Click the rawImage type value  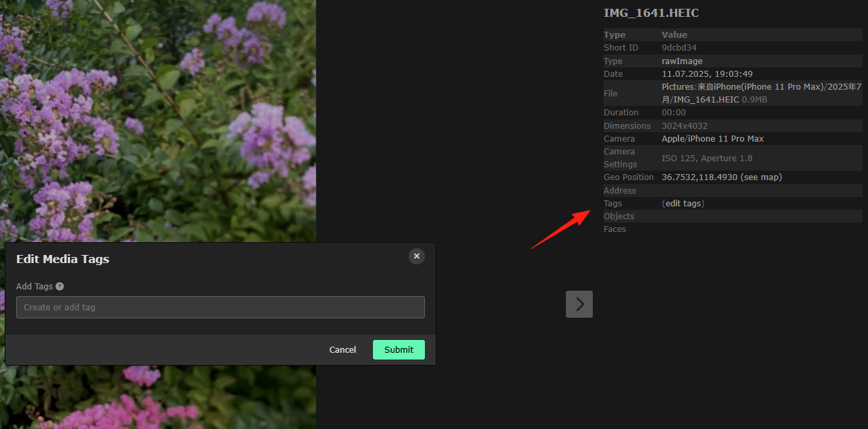click(682, 61)
